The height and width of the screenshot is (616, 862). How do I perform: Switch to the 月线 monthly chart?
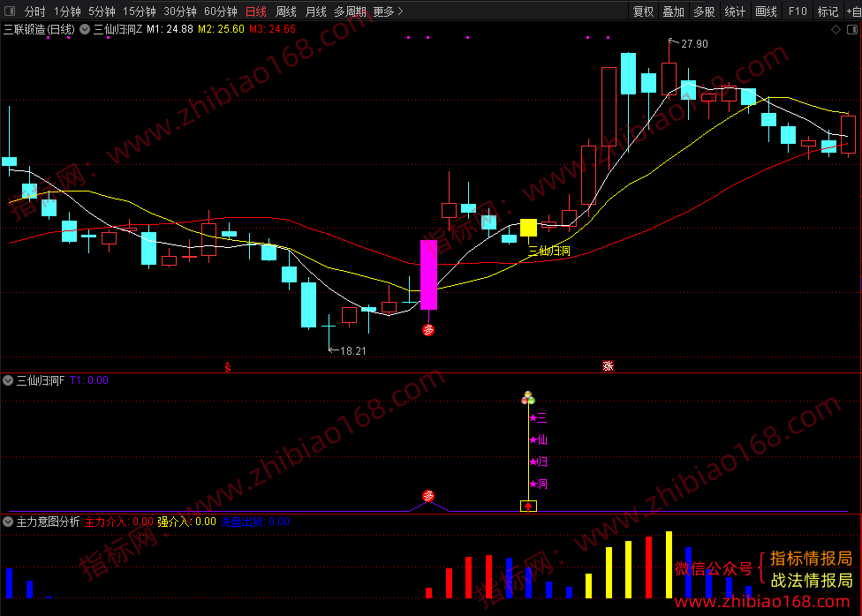pyautogui.click(x=315, y=11)
